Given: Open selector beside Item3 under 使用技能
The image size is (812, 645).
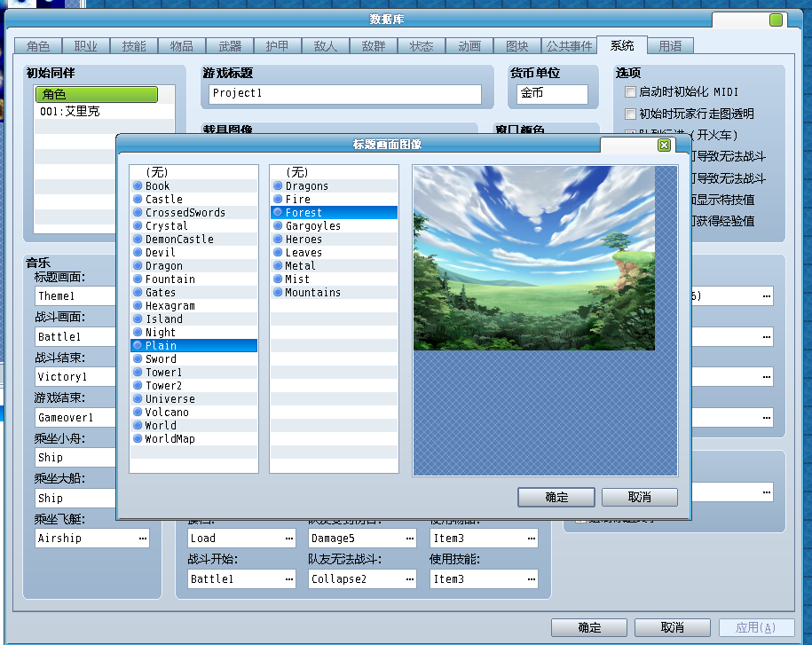Looking at the screenshot, I should point(532,579).
